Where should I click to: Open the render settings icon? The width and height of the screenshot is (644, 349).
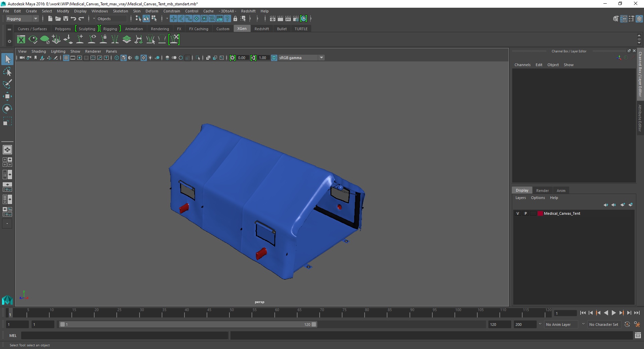tap(296, 19)
